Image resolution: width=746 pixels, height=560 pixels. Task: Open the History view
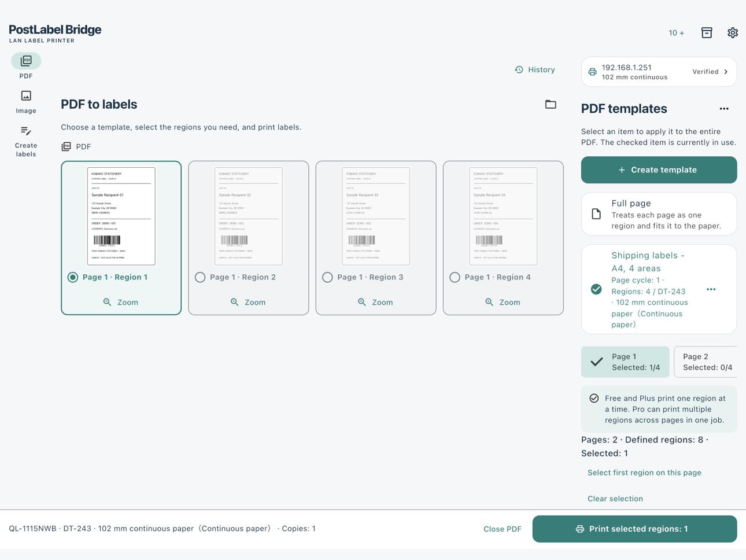pyautogui.click(x=535, y=69)
